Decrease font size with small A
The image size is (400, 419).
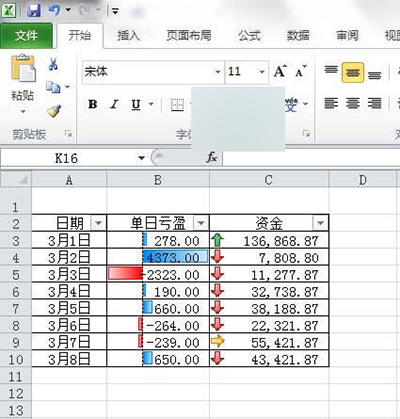tap(301, 71)
